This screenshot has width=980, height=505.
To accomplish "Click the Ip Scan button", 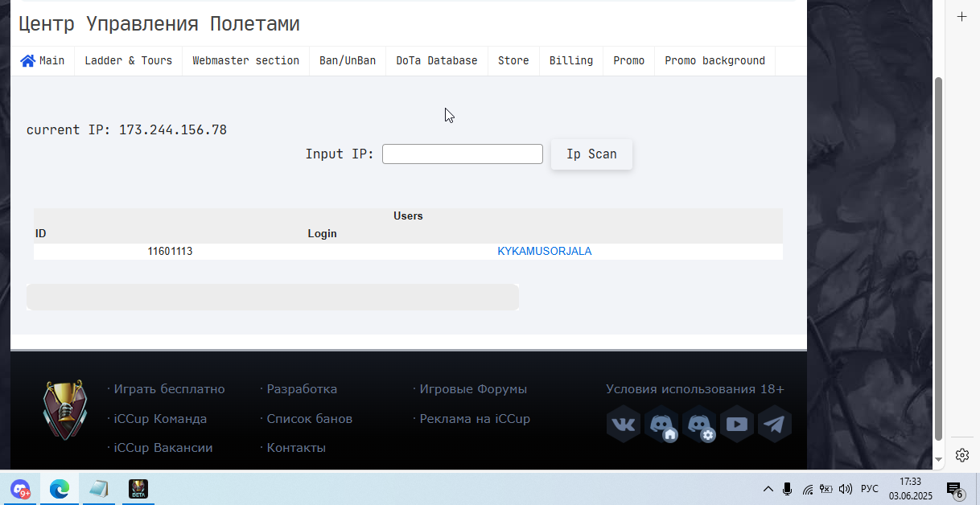I will [591, 154].
